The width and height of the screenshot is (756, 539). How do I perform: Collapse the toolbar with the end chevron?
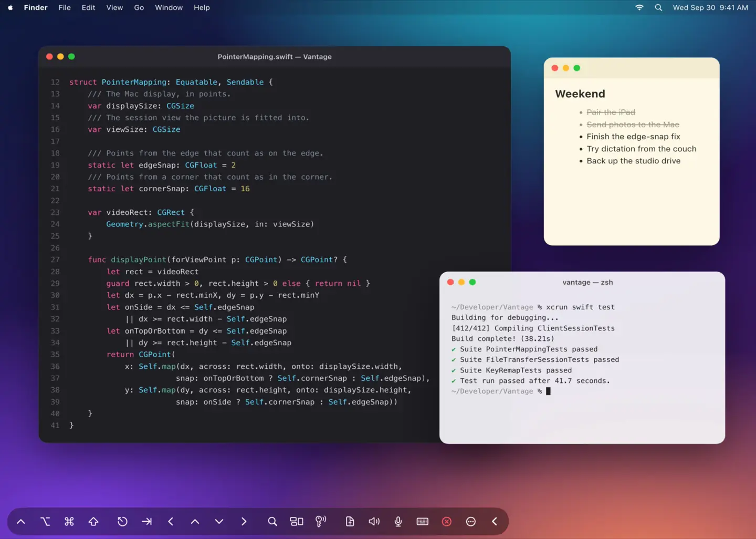(495, 522)
